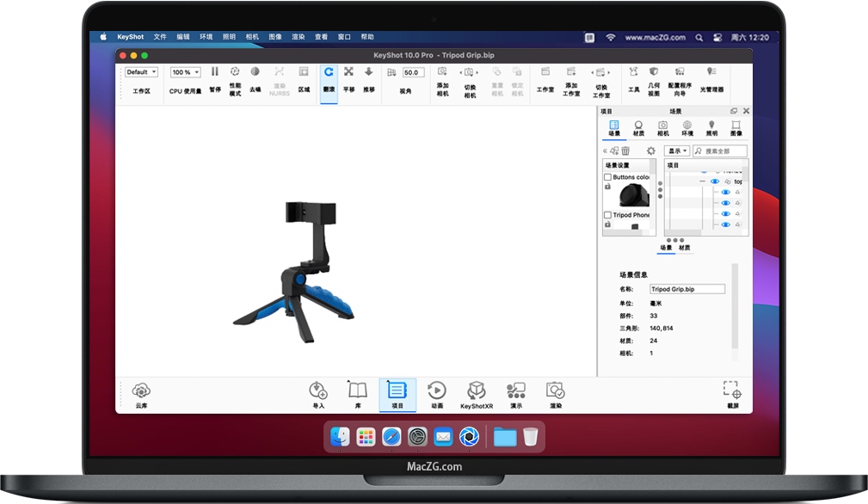Click the 翻滚 tumble tool icon

(x=329, y=77)
